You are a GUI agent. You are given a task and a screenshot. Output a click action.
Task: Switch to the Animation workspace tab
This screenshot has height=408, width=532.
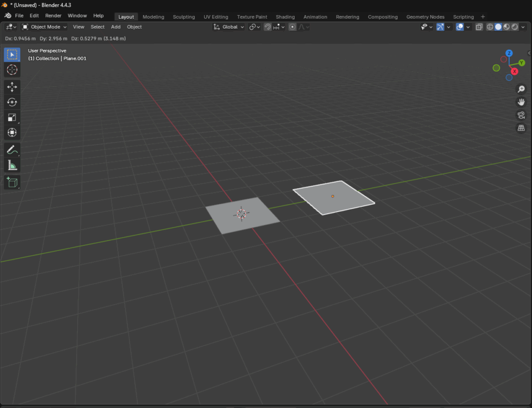315,17
